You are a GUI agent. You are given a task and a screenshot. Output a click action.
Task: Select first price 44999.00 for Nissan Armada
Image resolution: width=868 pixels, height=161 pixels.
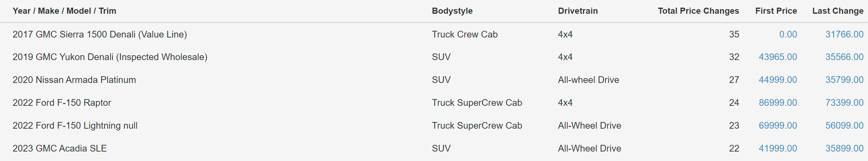point(778,80)
